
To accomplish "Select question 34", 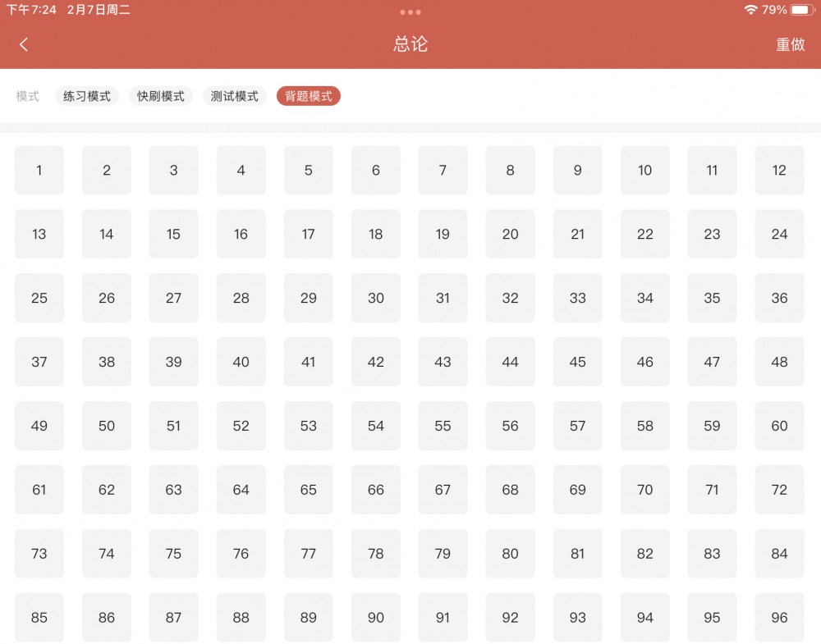I will [645, 298].
